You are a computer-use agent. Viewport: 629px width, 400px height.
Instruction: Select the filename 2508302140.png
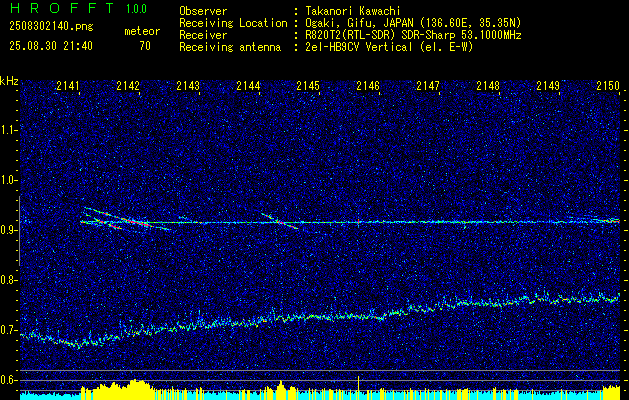click(x=51, y=27)
